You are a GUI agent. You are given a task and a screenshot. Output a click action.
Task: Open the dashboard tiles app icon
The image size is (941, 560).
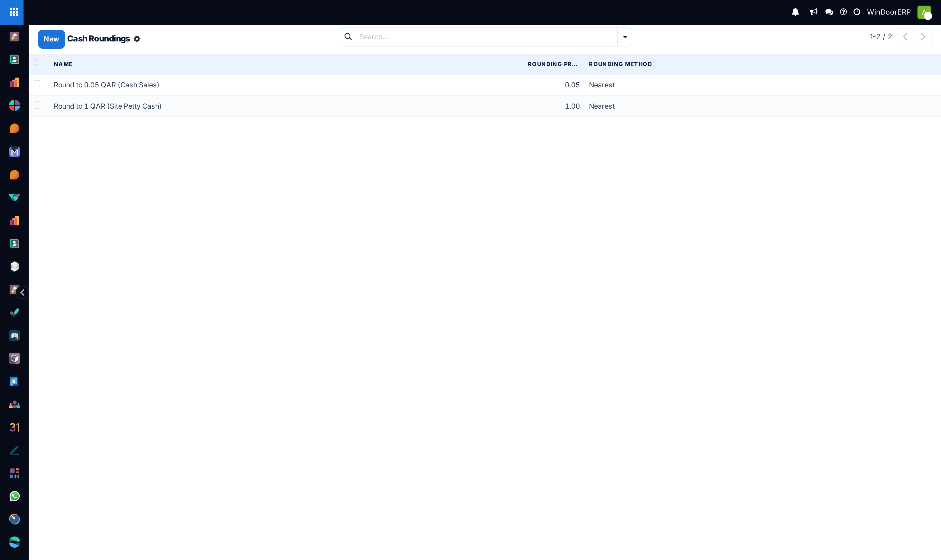click(14, 473)
